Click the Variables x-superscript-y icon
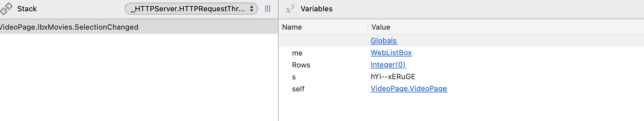This screenshot has height=121, width=644. tap(290, 9)
